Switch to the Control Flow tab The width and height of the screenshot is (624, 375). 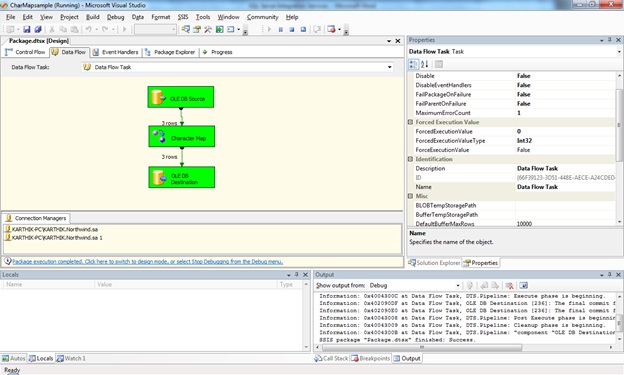[x=25, y=52]
